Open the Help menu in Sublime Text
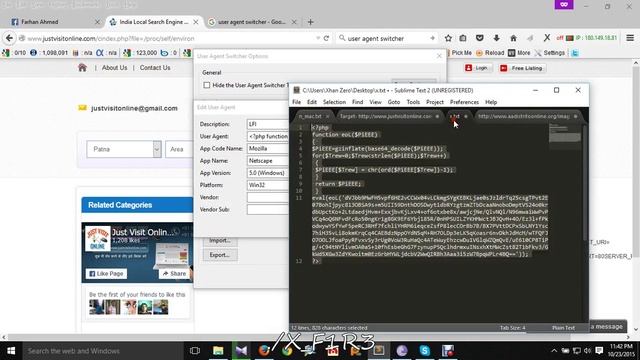 point(491,102)
